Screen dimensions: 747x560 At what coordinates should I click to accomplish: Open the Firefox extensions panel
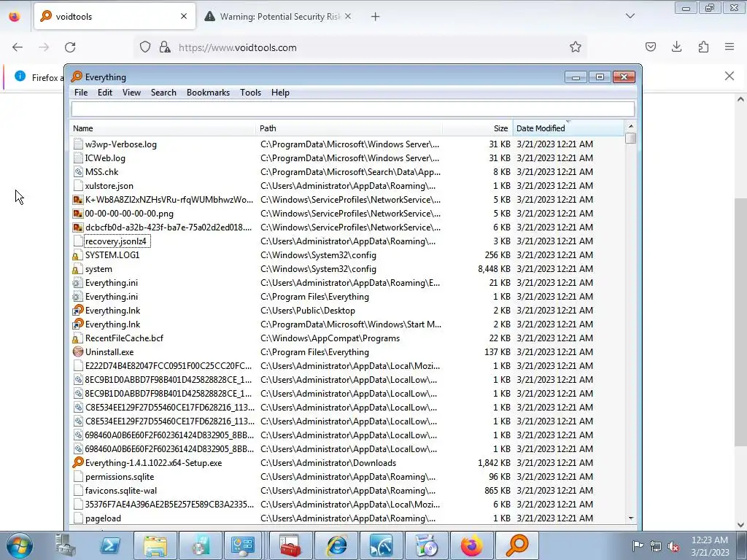[x=703, y=47]
